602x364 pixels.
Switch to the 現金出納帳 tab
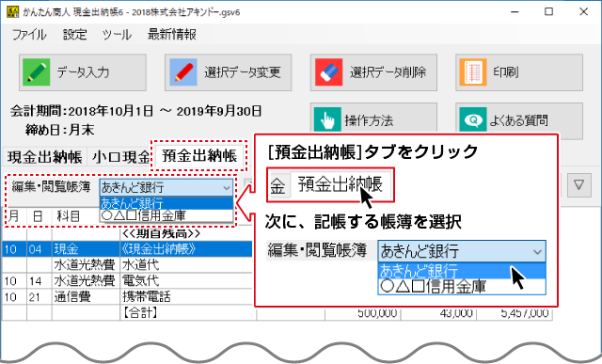click(x=44, y=157)
